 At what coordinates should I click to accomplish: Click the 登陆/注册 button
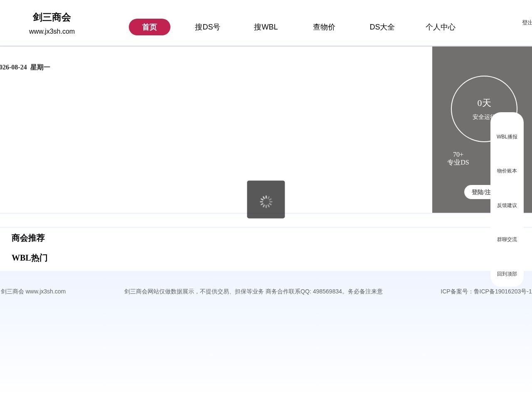click(478, 192)
